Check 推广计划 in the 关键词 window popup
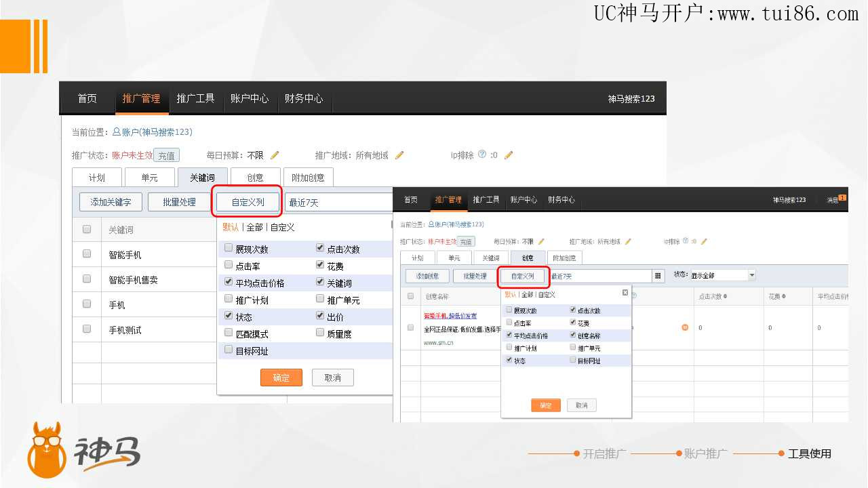 tap(229, 300)
